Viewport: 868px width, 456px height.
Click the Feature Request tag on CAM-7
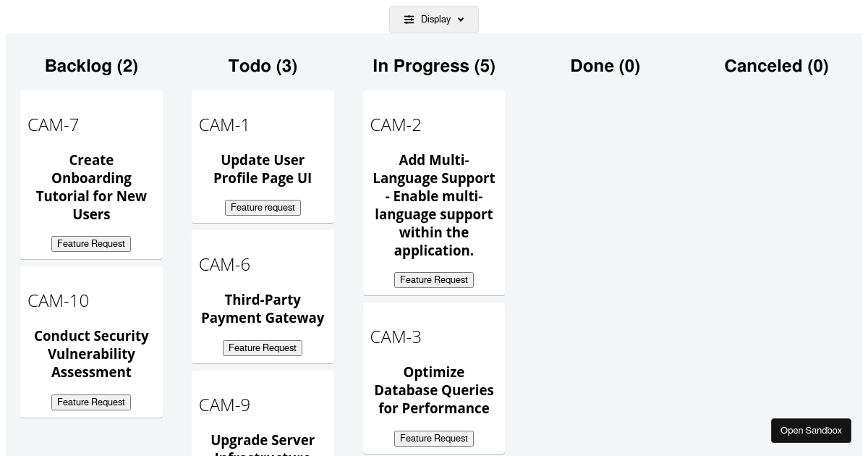(x=91, y=244)
